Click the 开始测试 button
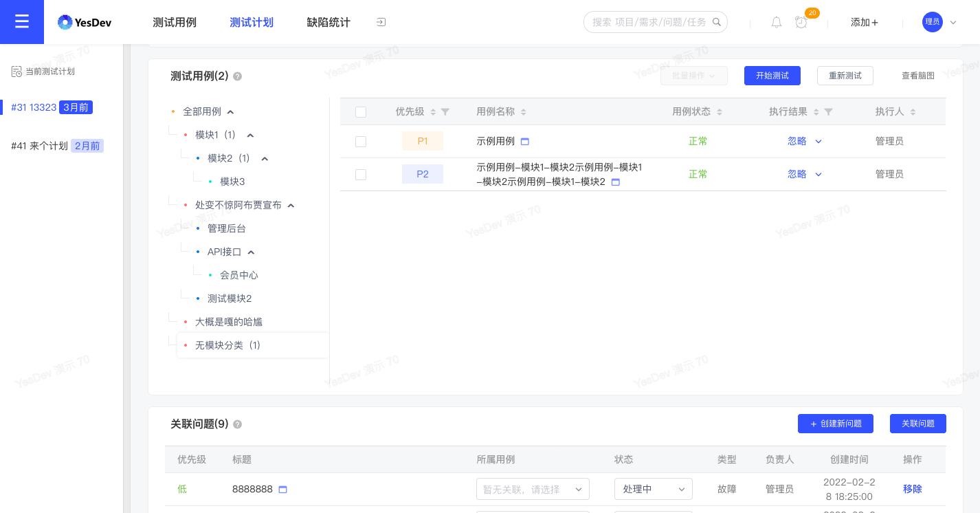The width and height of the screenshot is (980, 513). pos(772,76)
